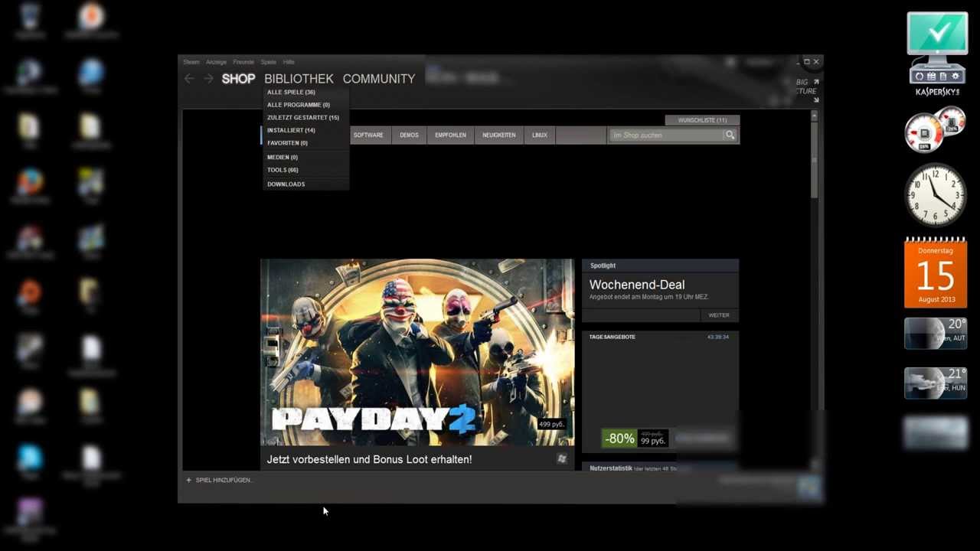Open the Steam menu
Image resolution: width=980 pixels, height=551 pixels.
click(191, 62)
